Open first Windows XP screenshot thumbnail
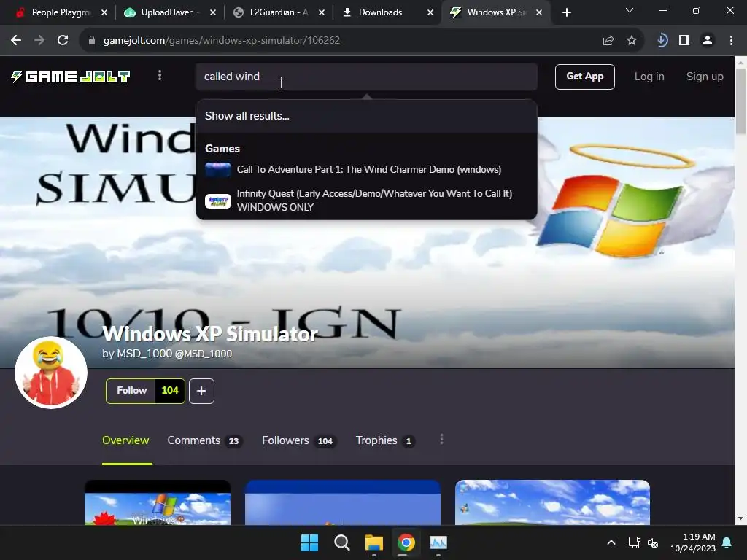747x560 pixels. coord(158,502)
